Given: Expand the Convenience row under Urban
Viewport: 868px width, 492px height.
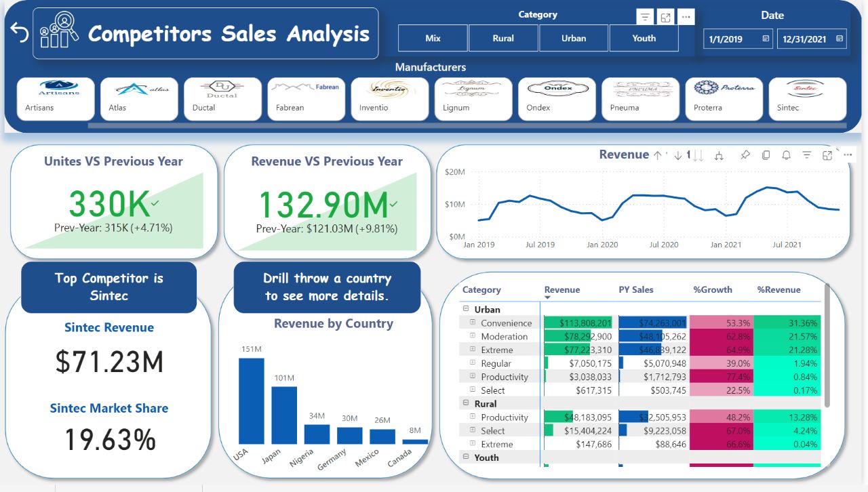Looking at the screenshot, I should 473,323.
